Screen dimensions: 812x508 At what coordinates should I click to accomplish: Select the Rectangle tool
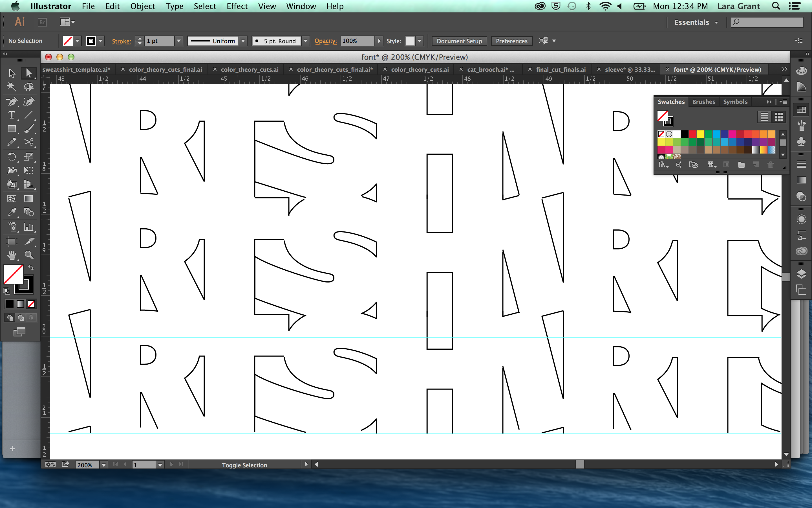pyautogui.click(x=12, y=129)
